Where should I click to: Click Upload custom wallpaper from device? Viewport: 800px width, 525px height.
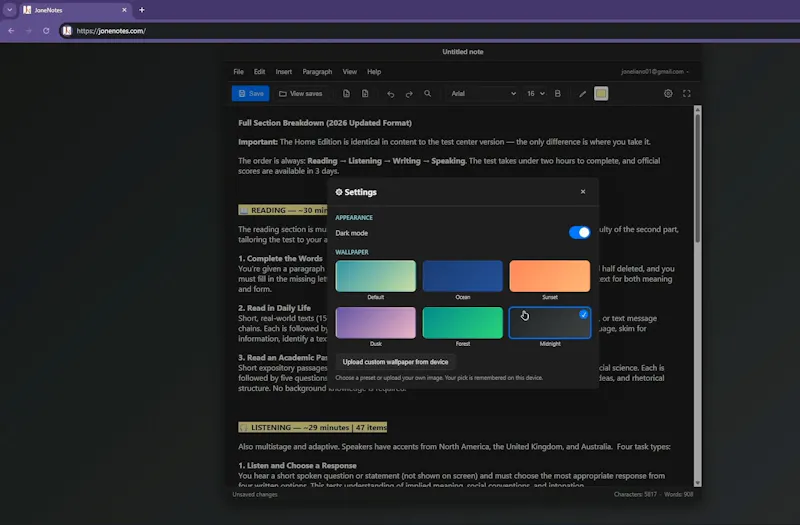[395, 362]
